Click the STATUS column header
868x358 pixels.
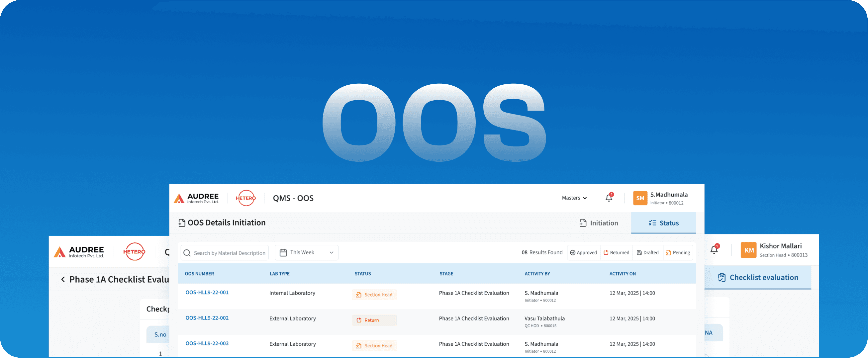pyautogui.click(x=362, y=274)
